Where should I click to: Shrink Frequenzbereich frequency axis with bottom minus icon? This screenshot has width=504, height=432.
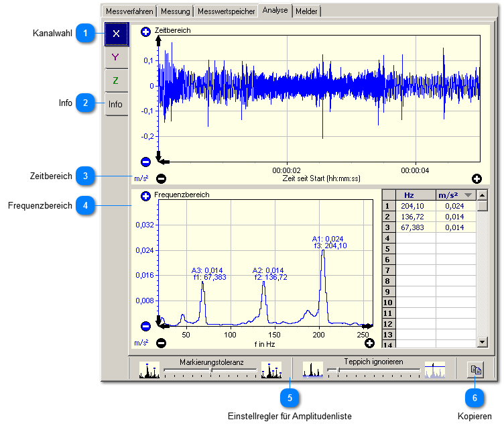pyautogui.click(x=161, y=343)
